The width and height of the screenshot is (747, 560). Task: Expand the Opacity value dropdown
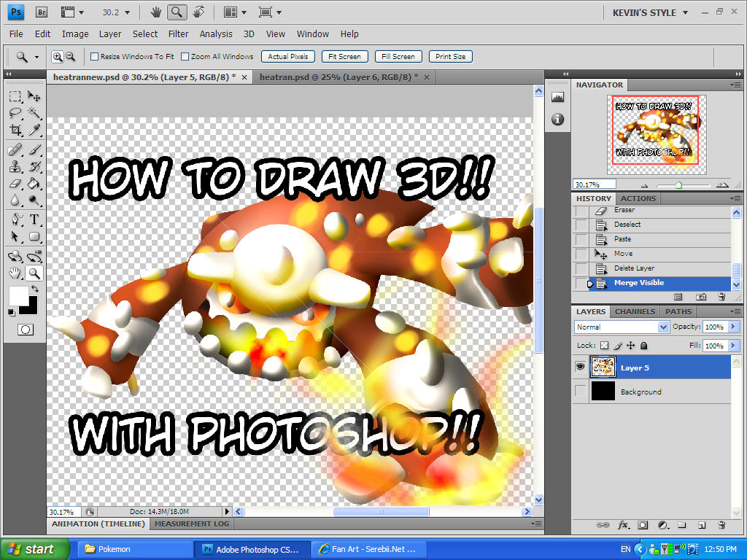pyautogui.click(x=732, y=327)
